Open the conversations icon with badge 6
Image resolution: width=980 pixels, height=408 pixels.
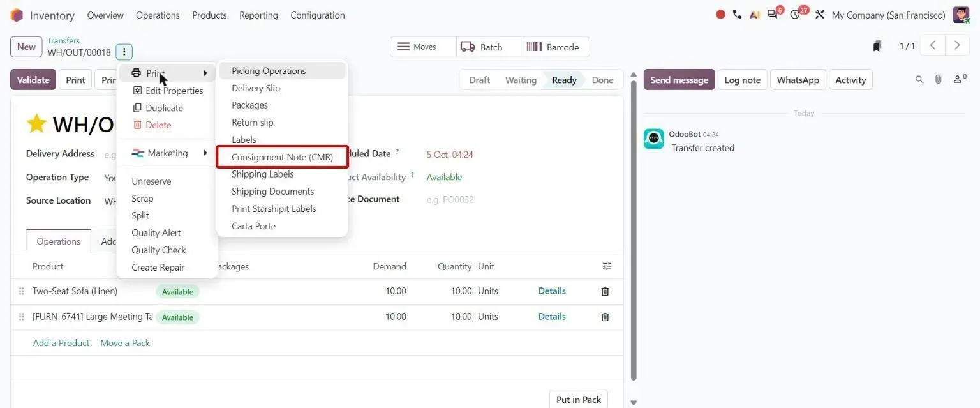point(773,14)
